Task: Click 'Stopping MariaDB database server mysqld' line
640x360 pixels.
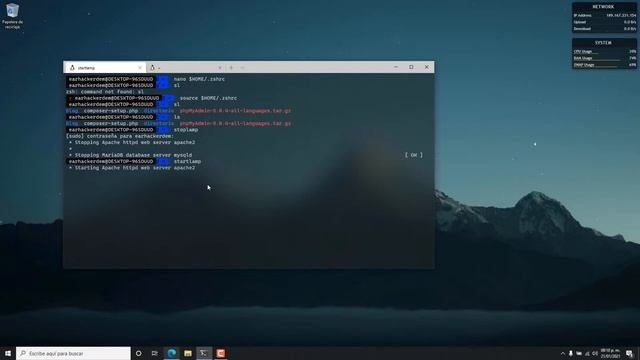Action: coord(131,155)
